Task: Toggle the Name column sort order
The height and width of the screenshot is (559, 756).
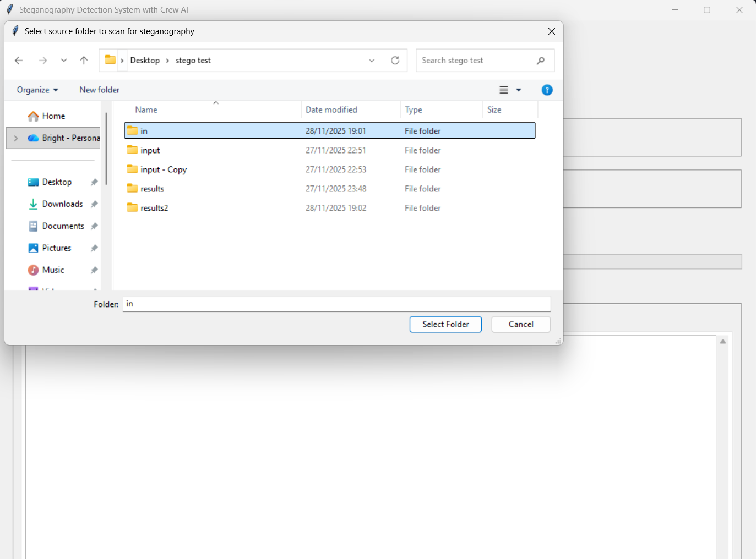Action: [x=146, y=109]
